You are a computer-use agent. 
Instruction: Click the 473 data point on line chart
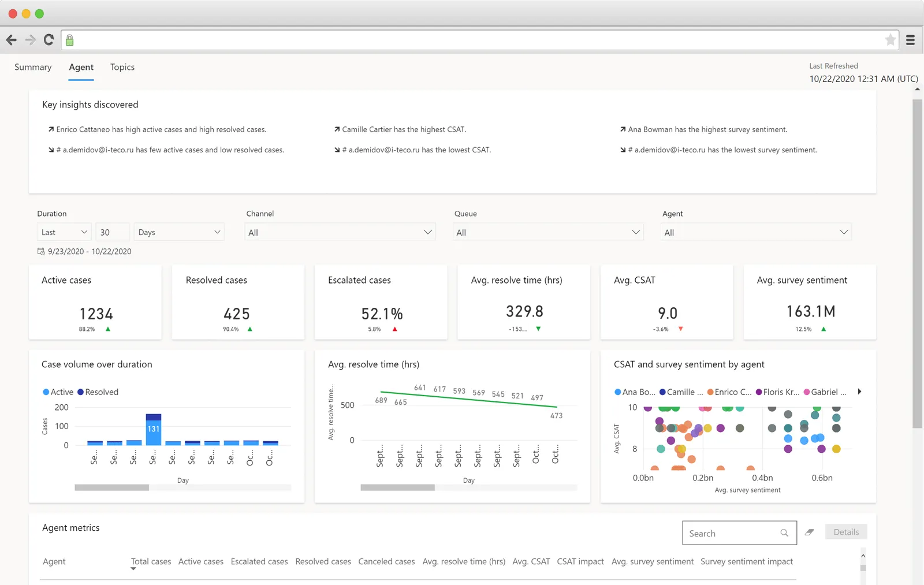click(x=557, y=408)
